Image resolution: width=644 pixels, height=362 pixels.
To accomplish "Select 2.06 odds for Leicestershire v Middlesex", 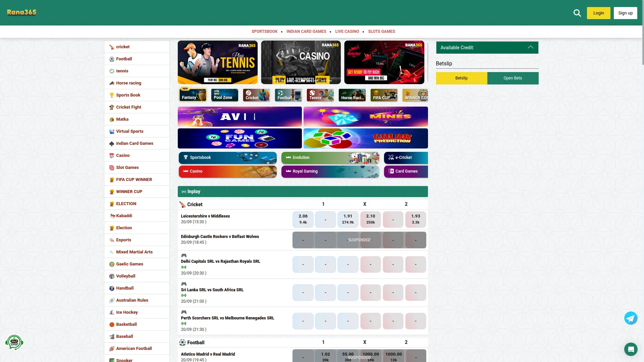I will click(x=303, y=220).
